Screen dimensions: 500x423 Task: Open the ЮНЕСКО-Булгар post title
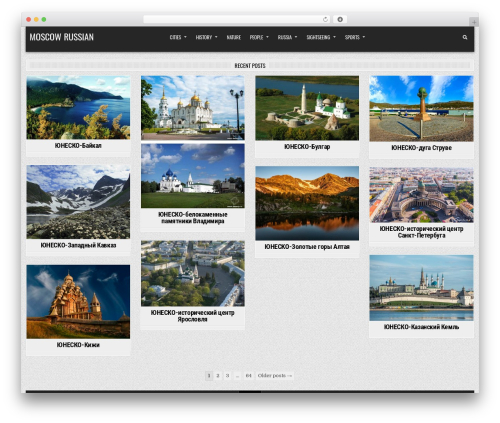click(x=307, y=147)
